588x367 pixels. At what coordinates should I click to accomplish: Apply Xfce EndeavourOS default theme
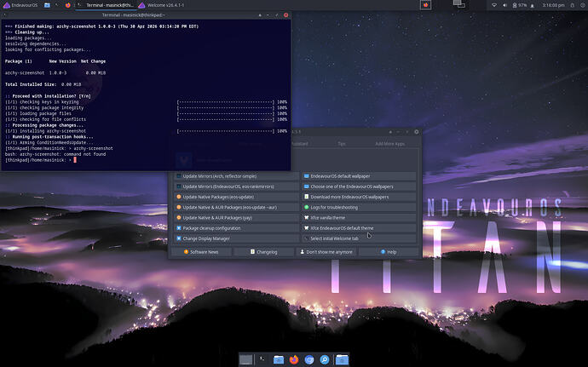coord(359,228)
